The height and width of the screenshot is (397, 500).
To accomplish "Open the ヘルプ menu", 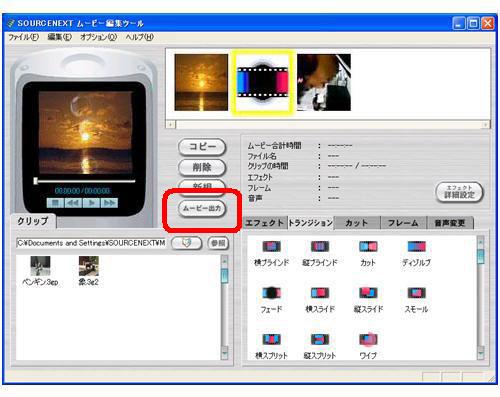I will [x=139, y=37].
